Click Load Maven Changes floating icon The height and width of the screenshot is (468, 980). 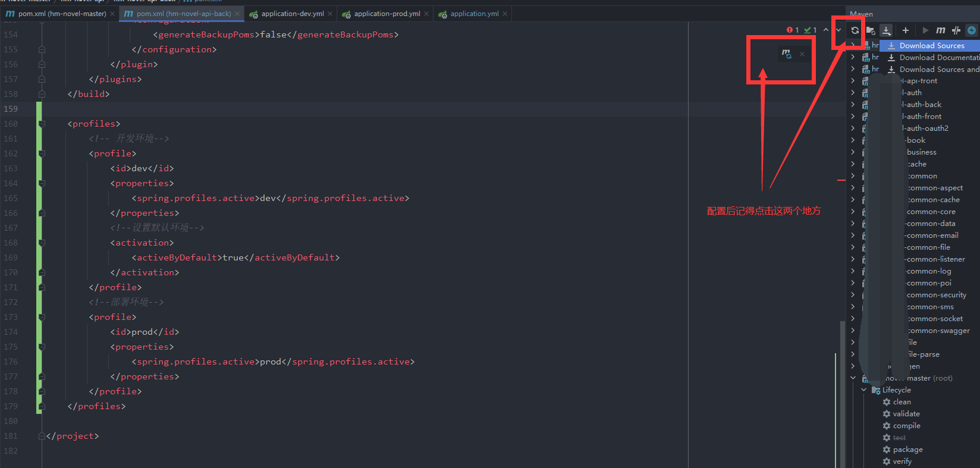(786, 54)
